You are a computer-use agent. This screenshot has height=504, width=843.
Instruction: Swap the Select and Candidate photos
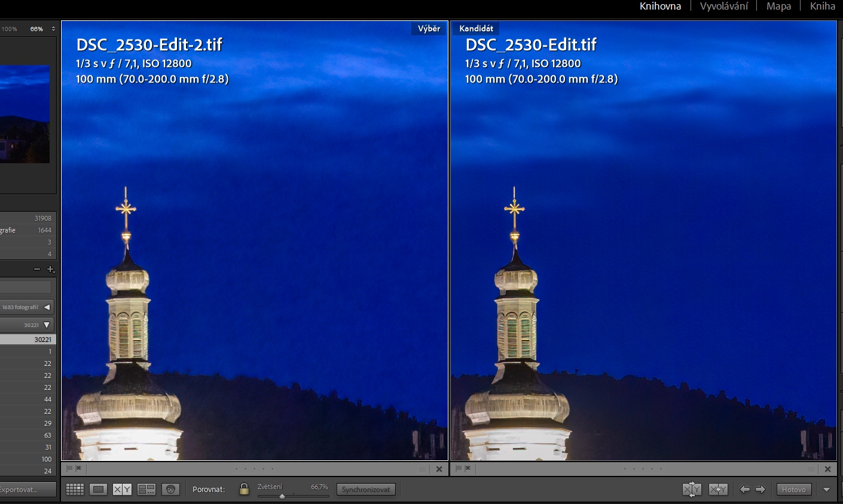(x=692, y=489)
